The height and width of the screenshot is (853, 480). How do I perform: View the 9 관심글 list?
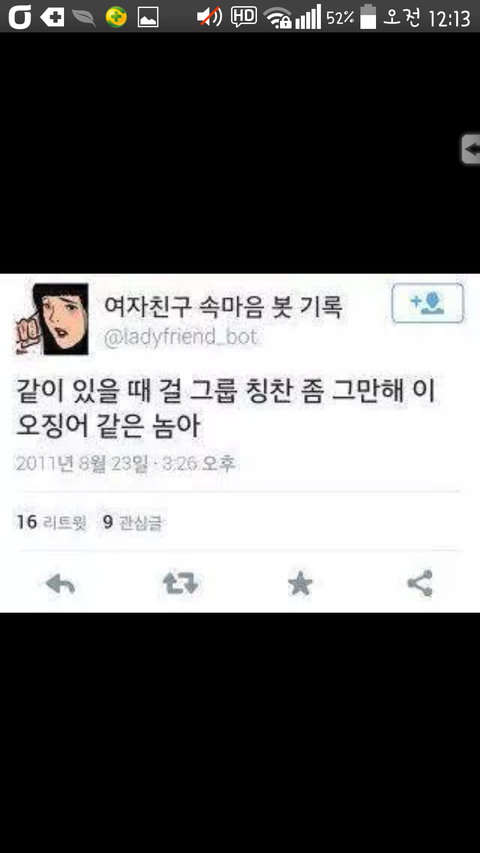click(x=132, y=522)
